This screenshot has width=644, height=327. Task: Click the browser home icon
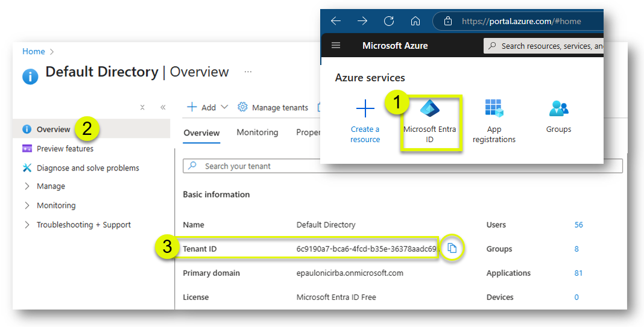click(x=415, y=21)
